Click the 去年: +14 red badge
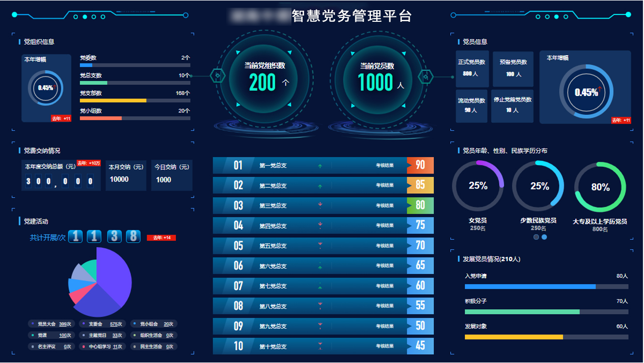Screen dimensions: 644x363 [x=161, y=238]
